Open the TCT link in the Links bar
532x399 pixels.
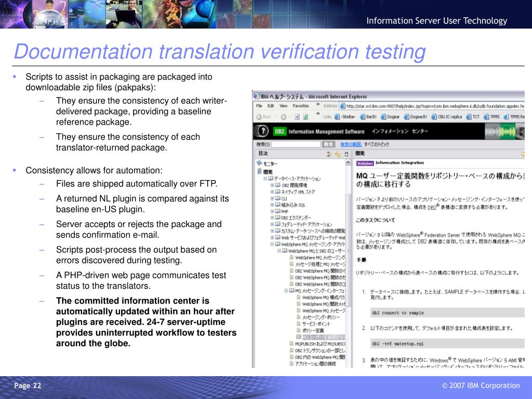point(473,117)
